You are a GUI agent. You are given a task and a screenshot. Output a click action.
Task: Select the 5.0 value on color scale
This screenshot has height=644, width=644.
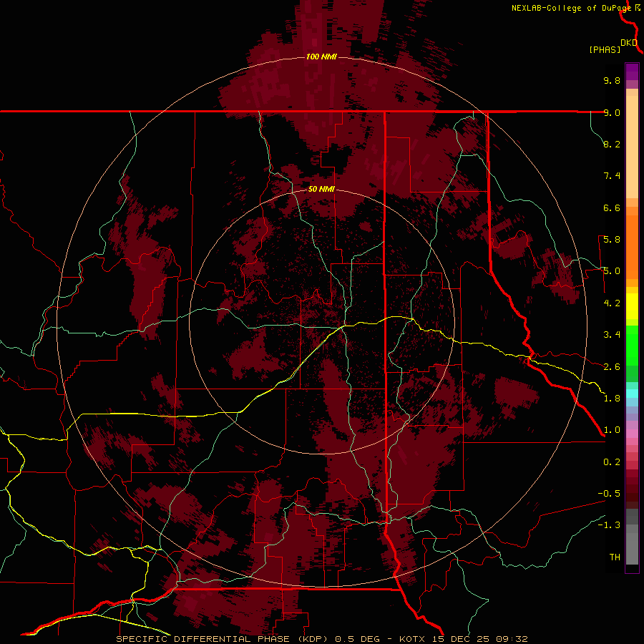612,271
